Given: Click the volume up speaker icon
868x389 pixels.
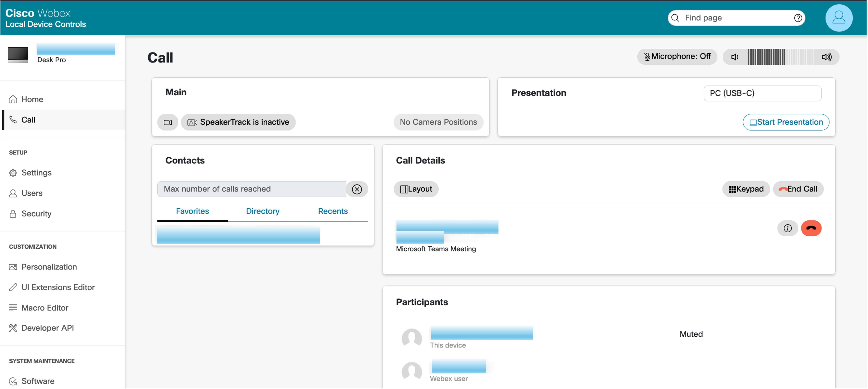Looking at the screenshot, I should point(826,57).
